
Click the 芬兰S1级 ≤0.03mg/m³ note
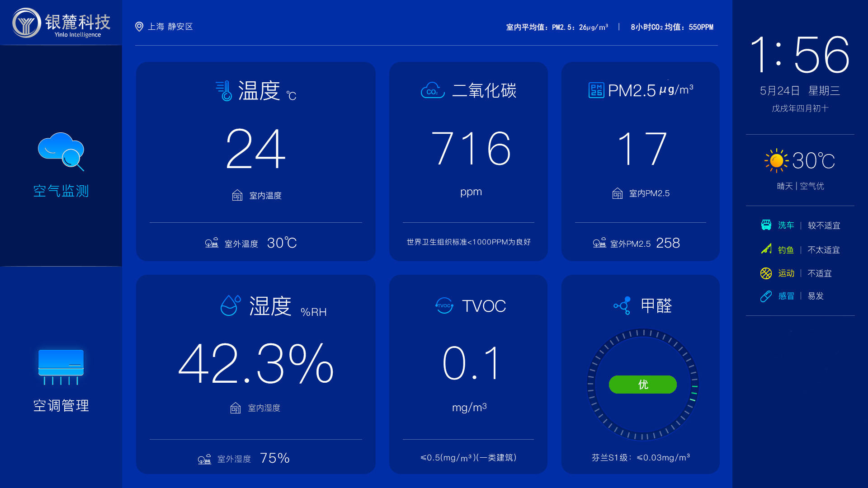[641, 458]
